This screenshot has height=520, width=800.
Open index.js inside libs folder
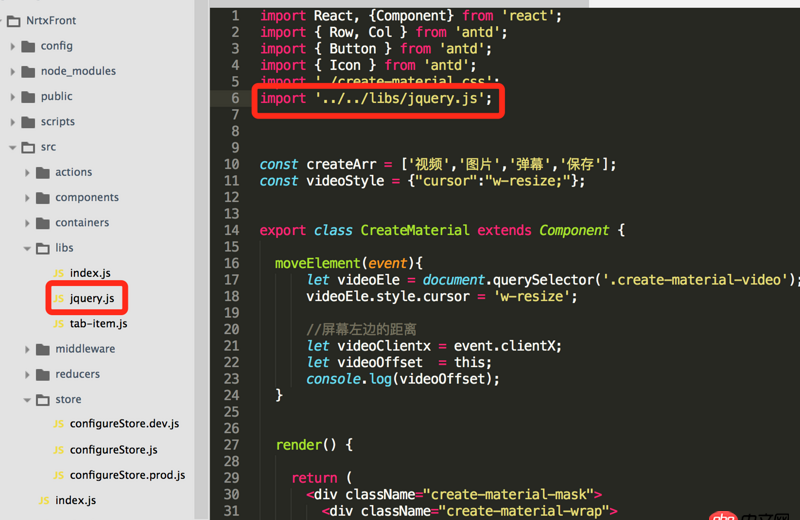(x=90, y=273)
